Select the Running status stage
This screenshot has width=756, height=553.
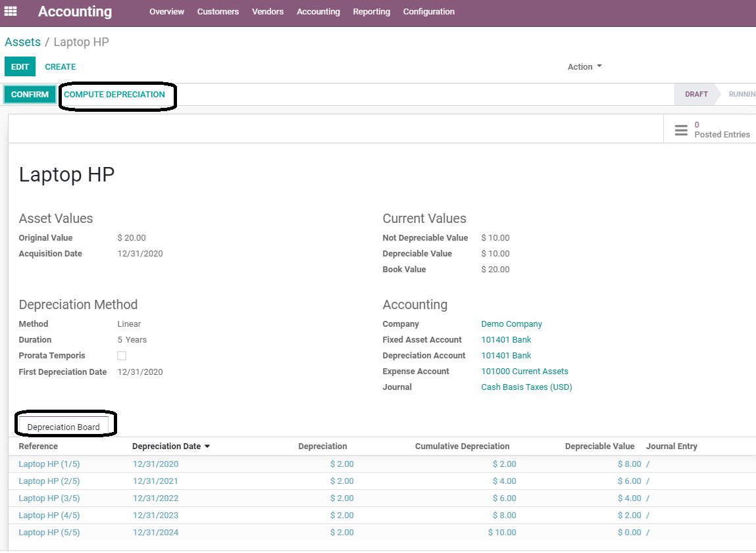pyautogui.click(x=741, y=95)
